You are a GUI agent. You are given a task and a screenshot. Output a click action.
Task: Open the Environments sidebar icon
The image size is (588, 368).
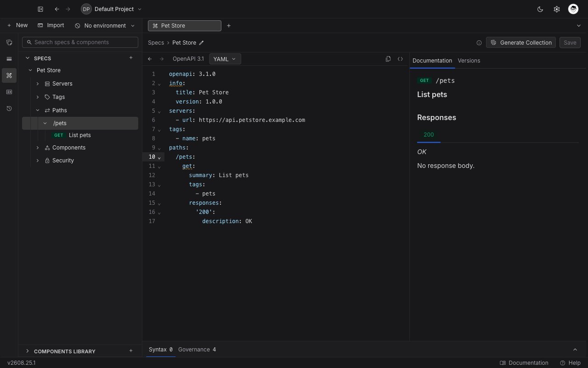[x=9, y=59]
